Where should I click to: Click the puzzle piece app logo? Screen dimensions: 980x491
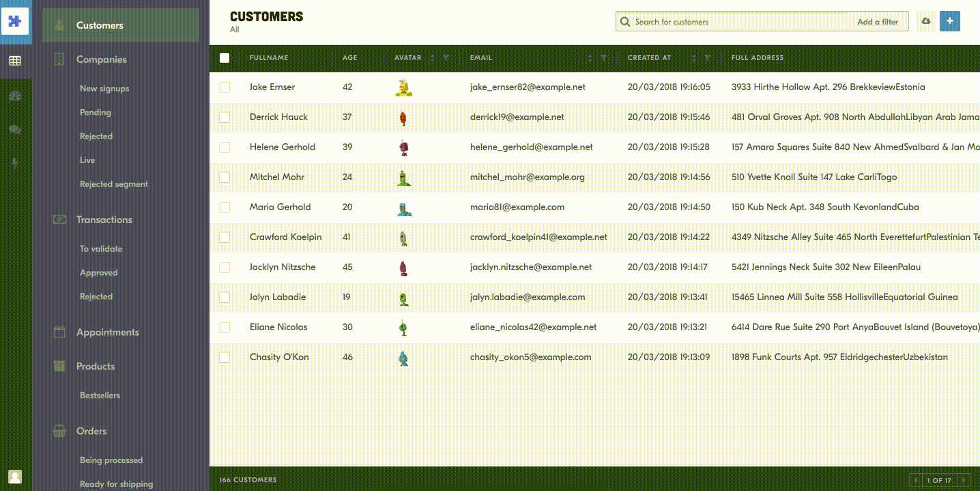[15, 21]
